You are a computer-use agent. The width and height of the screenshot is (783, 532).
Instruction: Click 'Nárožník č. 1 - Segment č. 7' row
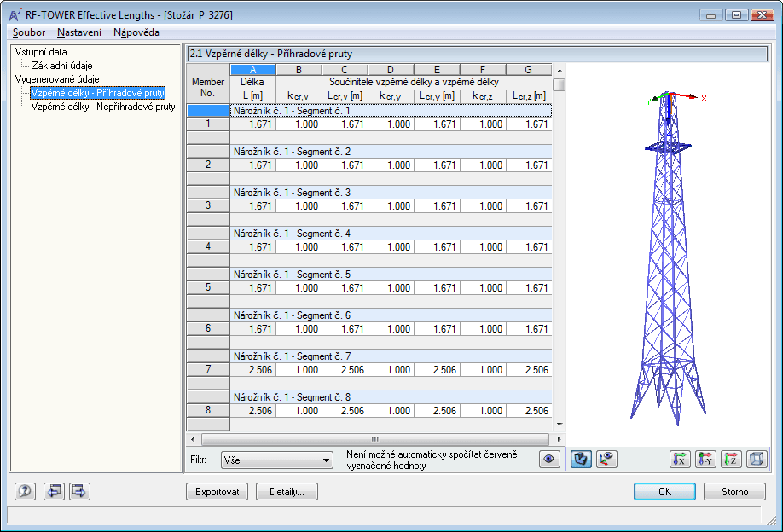click(x=391, y=356)
